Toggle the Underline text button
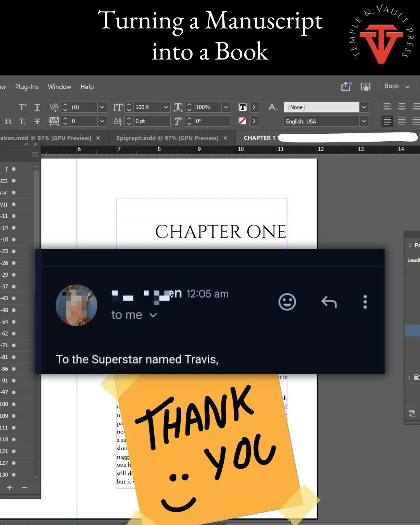Screen dimensions: 420x525 pos(37,107)
